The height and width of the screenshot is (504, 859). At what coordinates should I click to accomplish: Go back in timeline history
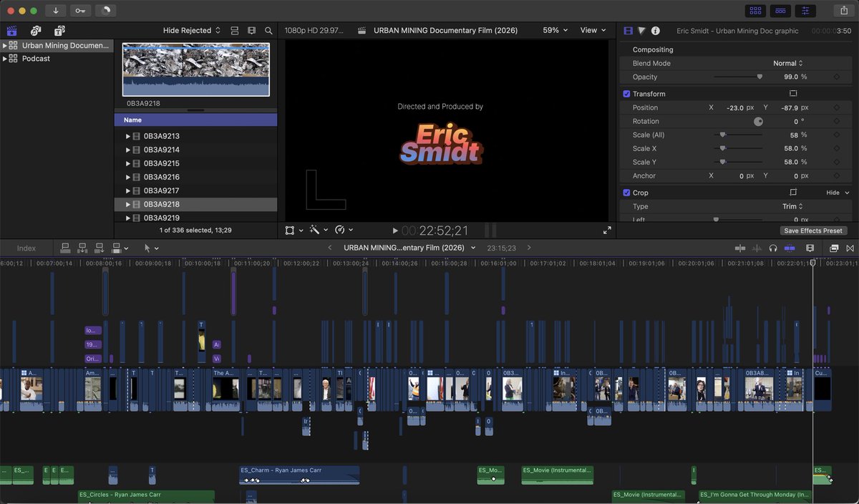329,248
